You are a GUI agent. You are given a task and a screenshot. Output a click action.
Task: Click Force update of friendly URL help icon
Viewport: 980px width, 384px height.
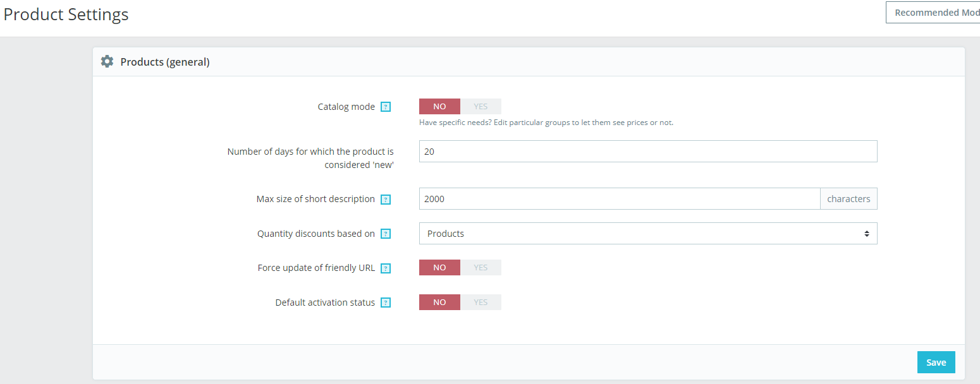[386, 268]
